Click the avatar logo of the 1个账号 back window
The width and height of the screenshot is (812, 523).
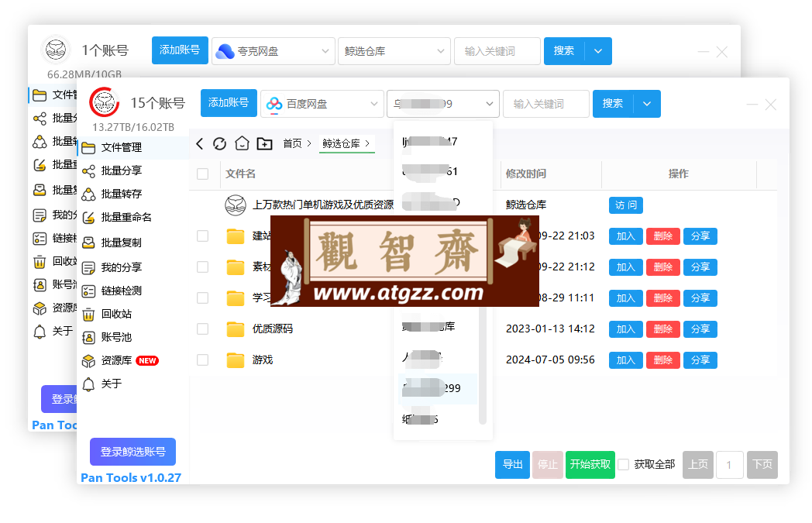56,50
